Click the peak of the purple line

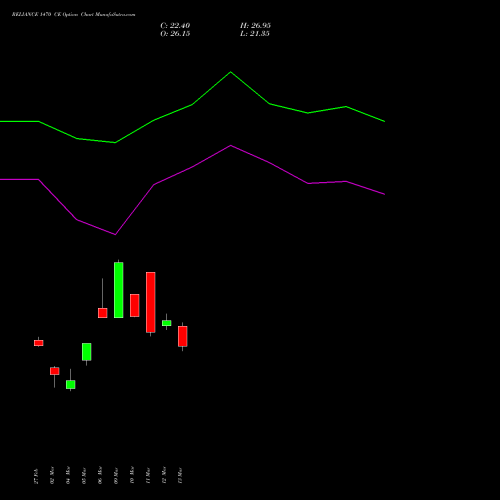click(231, 145)
